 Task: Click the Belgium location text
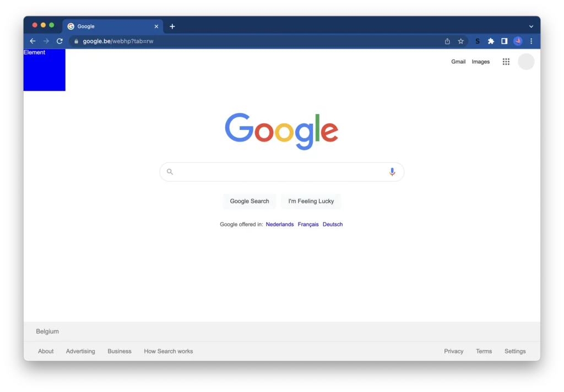[47, 331]
